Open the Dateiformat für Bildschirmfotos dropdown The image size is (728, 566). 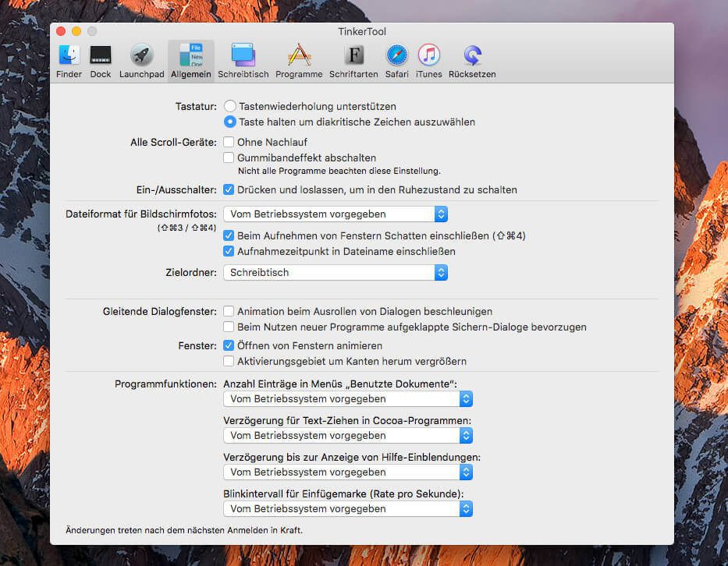pyautogui.click(x=336, y=214)
